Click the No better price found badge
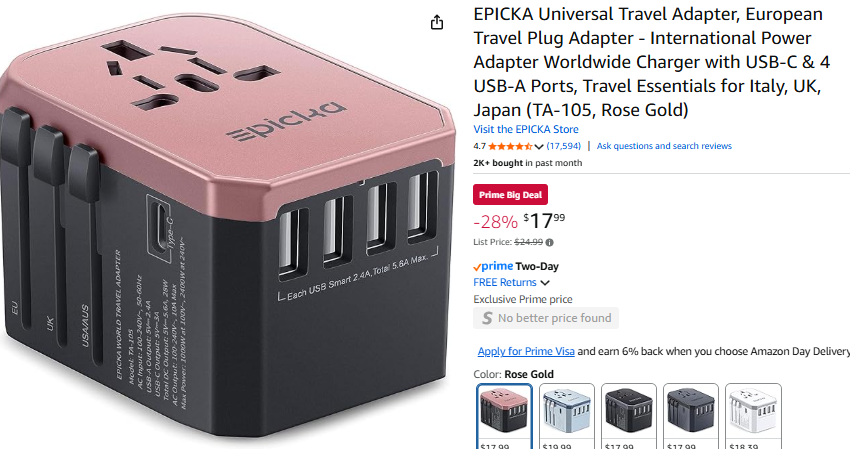The image size is (850, 449). (x=546, y=318)
